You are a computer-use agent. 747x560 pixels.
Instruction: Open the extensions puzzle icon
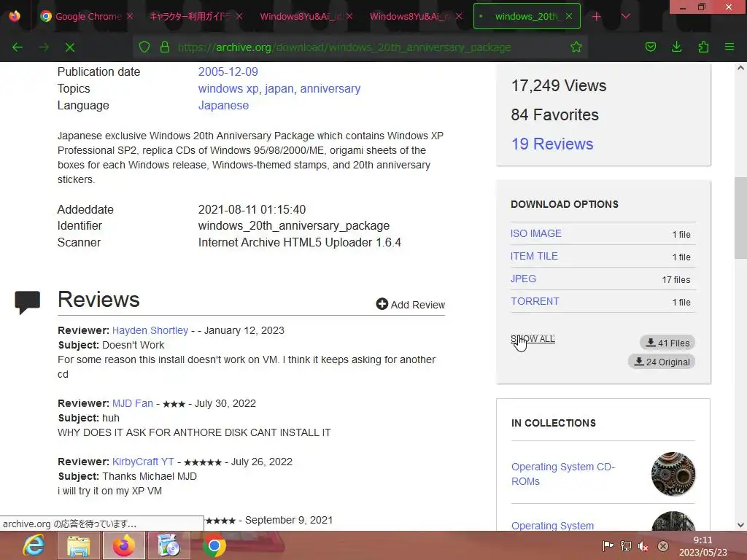703,47
